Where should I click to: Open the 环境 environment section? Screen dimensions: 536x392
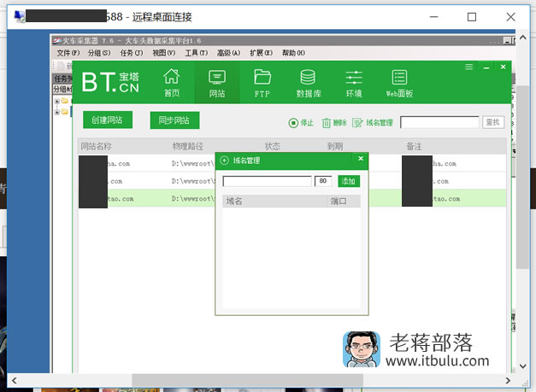tap(354, 83)
